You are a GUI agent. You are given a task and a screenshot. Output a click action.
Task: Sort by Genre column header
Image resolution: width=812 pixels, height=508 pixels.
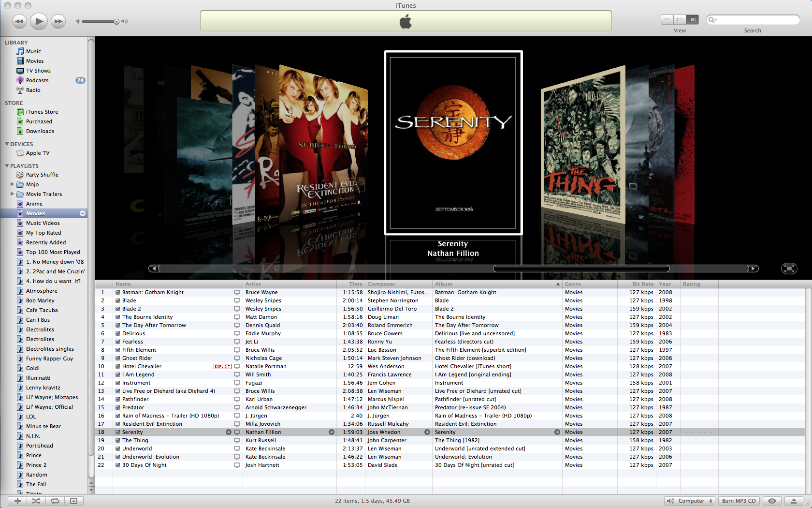click(590, 284)
